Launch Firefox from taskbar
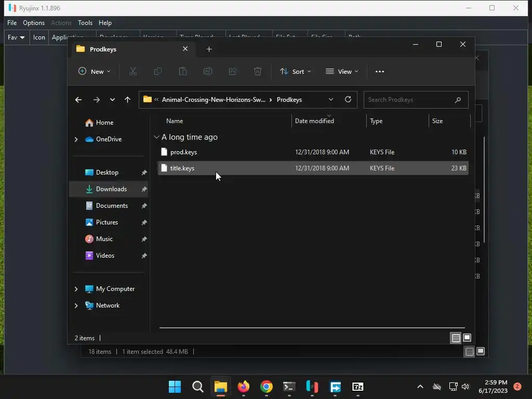This screenshot has width=532, height=399. [x=243, y=387]
